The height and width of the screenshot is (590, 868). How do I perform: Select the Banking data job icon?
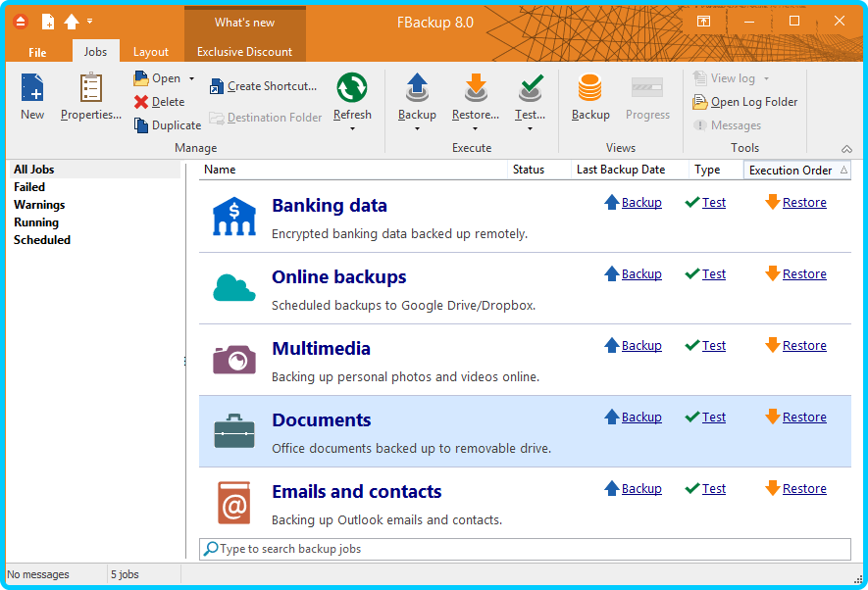click(233, 217)
